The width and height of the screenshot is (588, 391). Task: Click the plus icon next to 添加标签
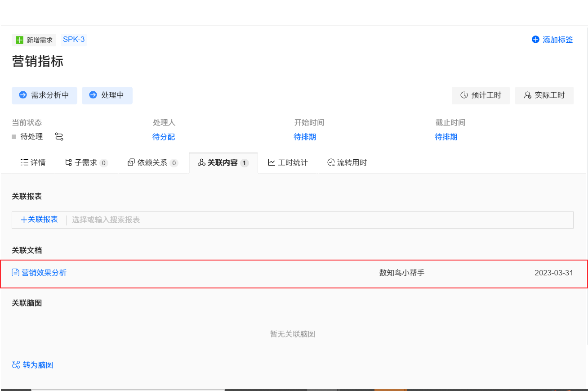(535, 40)
